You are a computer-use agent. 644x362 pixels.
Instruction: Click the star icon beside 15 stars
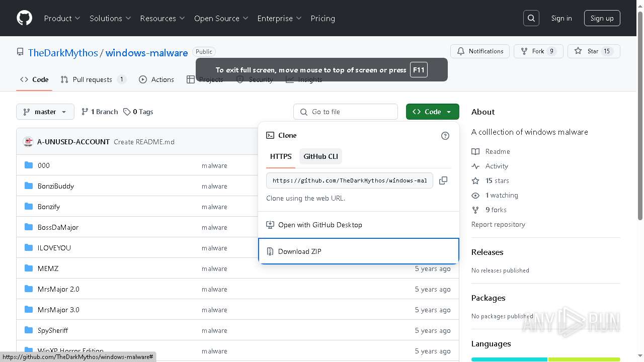click(x=475, y=180)
